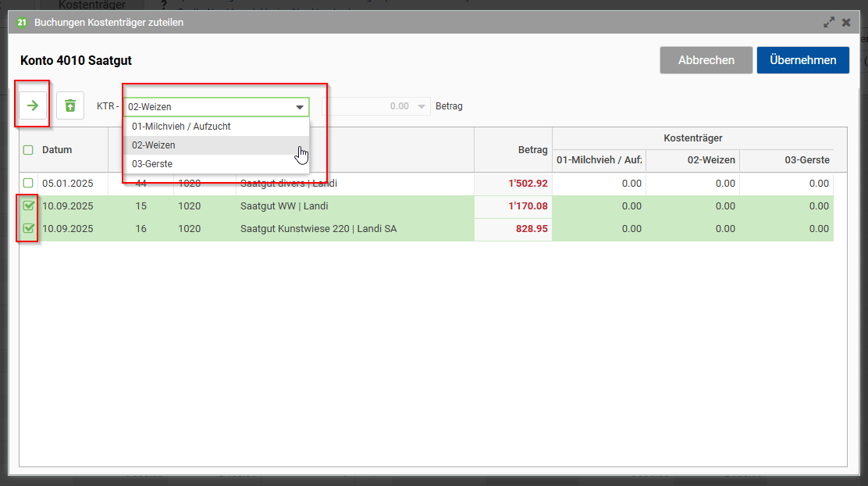
Task: Click the green arrow assign icon
Action: pos(33,105)
